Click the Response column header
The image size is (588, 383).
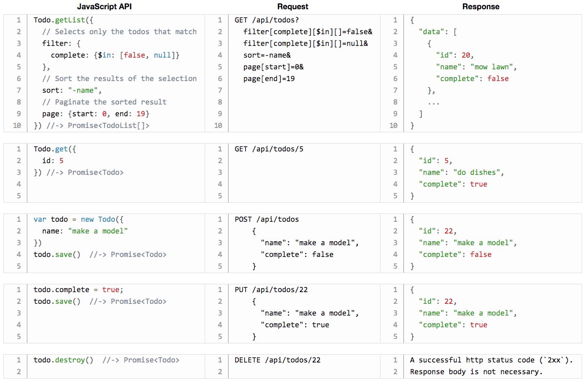tap(481, 7)
